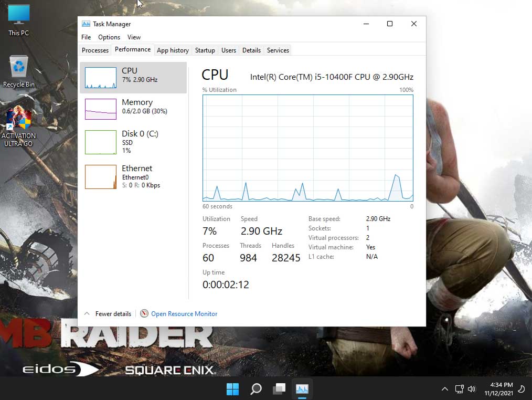Click the large CPU heading

[x=215, y=75]
